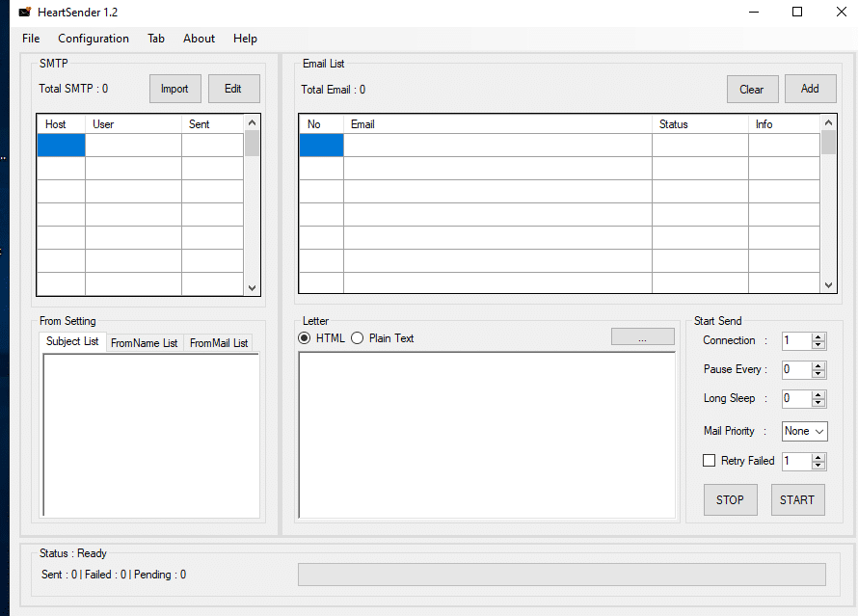
Task: Select the HTML letter format radio button
Action: 305,337
